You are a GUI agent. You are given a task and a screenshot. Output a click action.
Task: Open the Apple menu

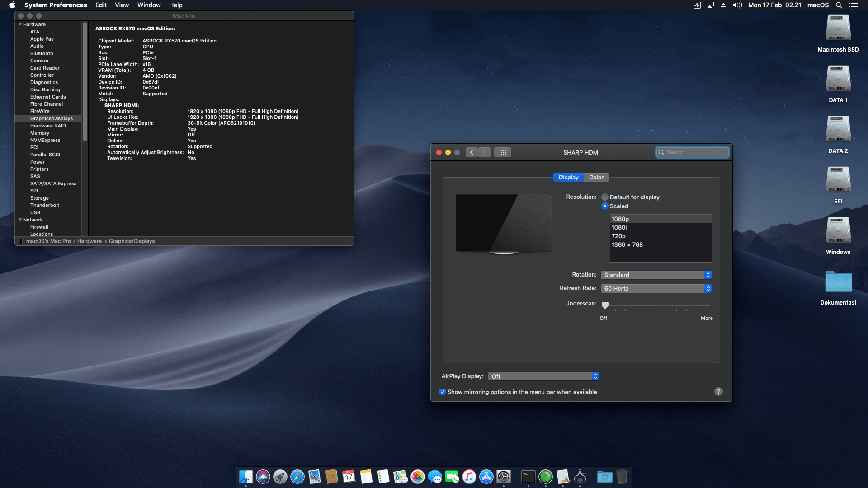tap(12, 5)
